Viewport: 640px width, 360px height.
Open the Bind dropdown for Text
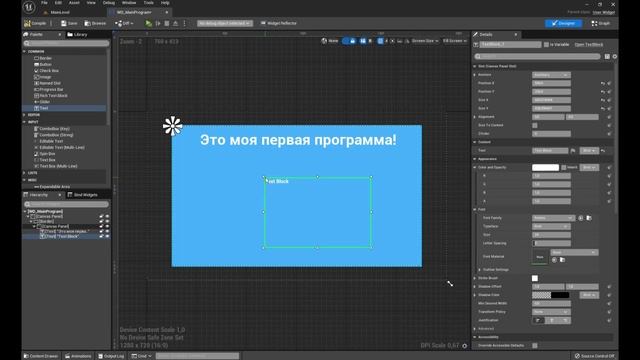point(589,151)
